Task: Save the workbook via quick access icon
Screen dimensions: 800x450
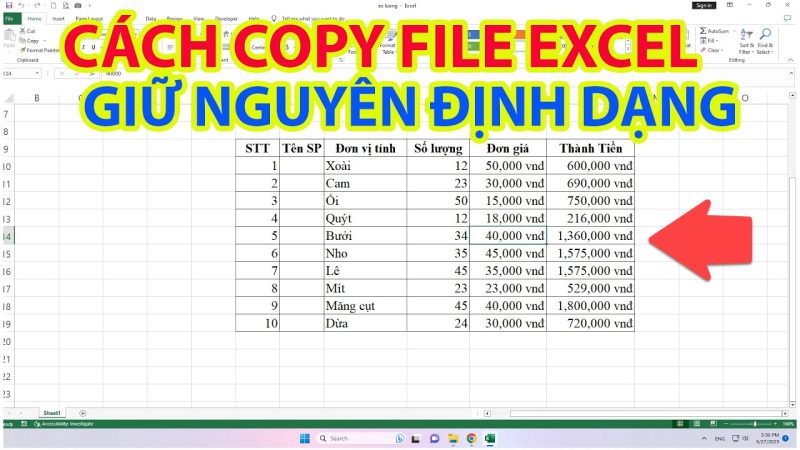Action: point(9,5)
